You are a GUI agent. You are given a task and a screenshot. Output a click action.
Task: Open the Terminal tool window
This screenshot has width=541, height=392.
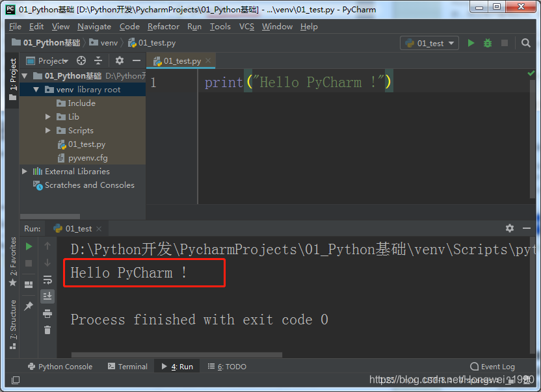[127, 367]
